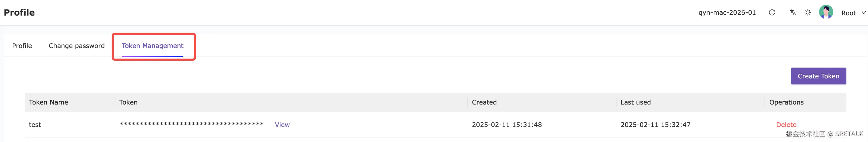Click the Root username label
Viewport: 868px width, 142px height.
coord(848,13)
